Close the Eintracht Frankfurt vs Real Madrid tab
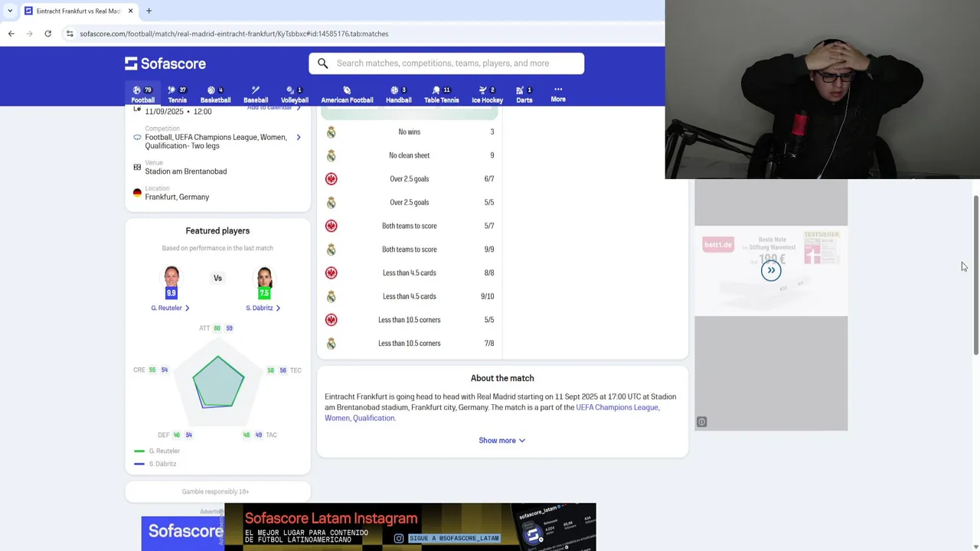The width and height of the screenshot is (980, 551). pyautogui.click(x=130, y=11)
